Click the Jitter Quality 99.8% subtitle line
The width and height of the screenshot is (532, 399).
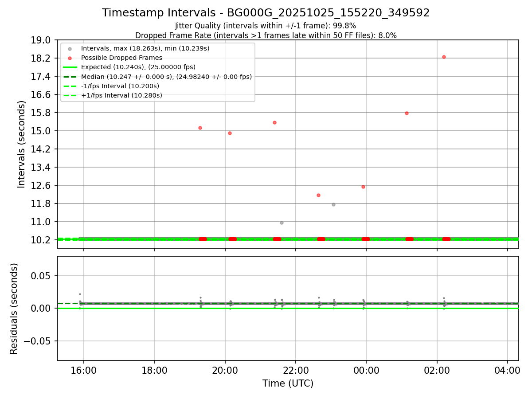pyautogui.click(x=266, y=26)
